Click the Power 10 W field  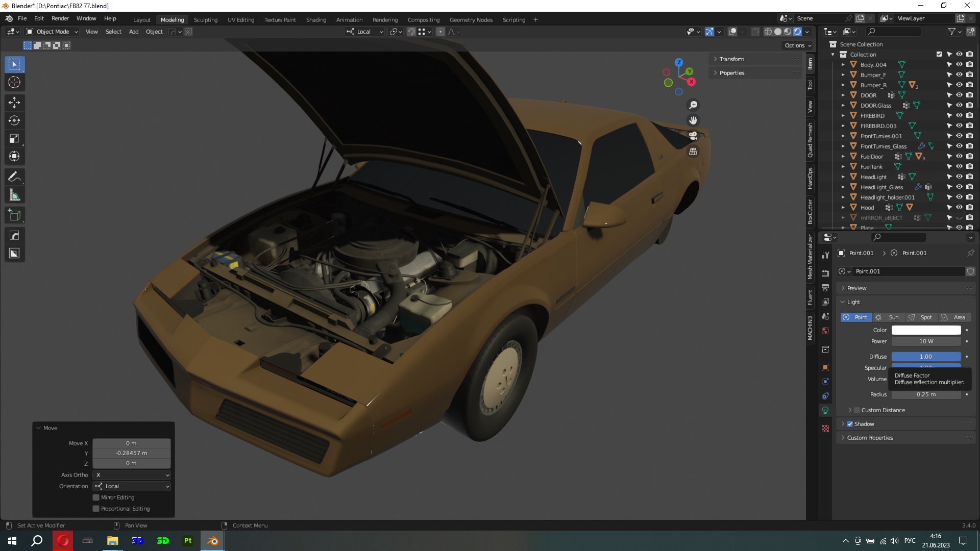coord(926,341)
